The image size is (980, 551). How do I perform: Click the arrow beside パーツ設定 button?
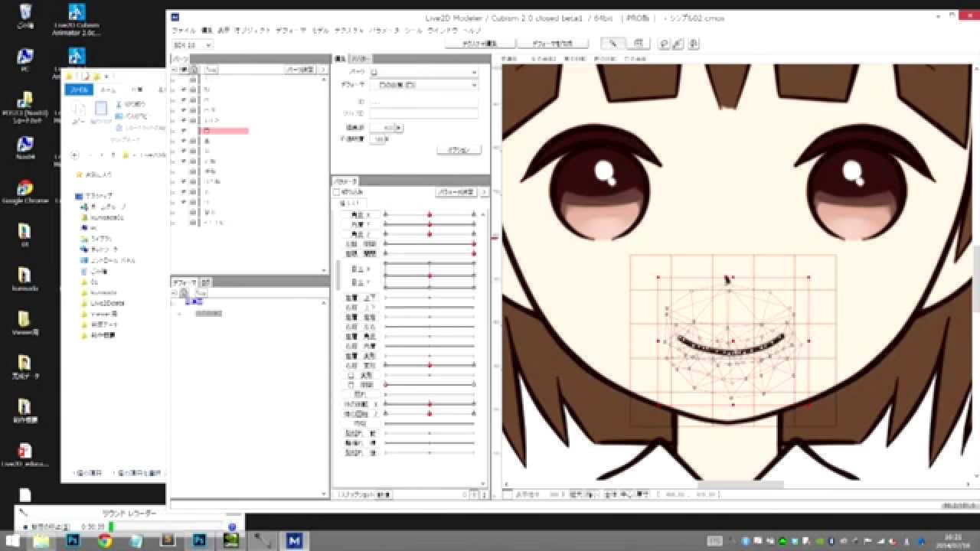coord(323,70)
